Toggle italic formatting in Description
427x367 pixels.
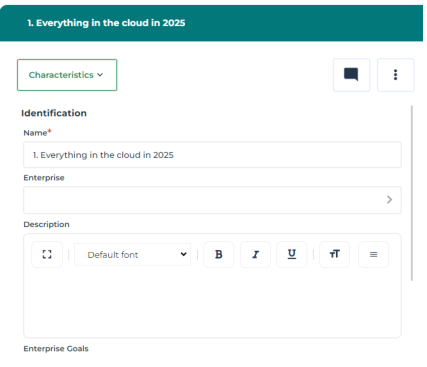click(255, 255)
